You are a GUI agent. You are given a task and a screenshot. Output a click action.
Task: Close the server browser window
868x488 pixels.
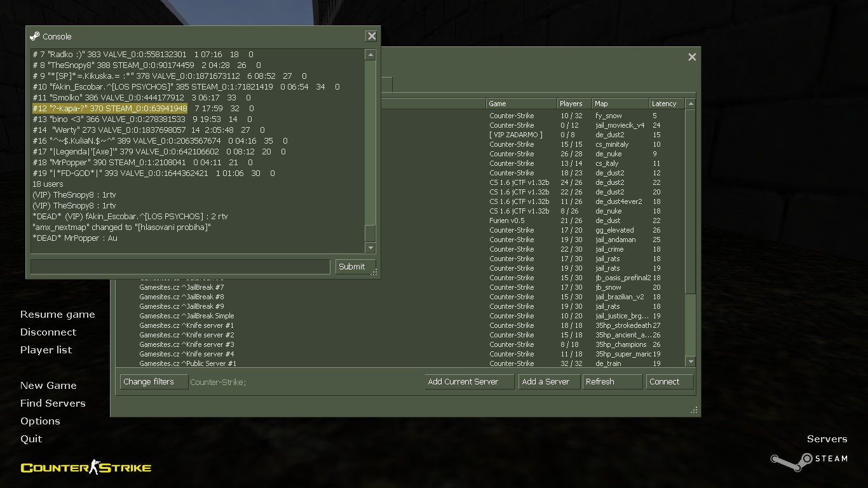point(692,57)
